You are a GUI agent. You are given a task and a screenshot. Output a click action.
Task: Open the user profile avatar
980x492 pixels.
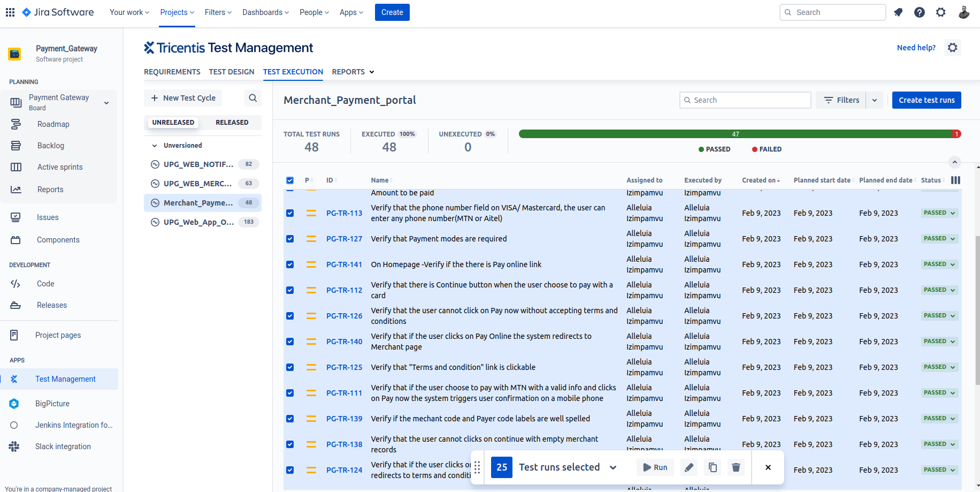pos(964,12)
